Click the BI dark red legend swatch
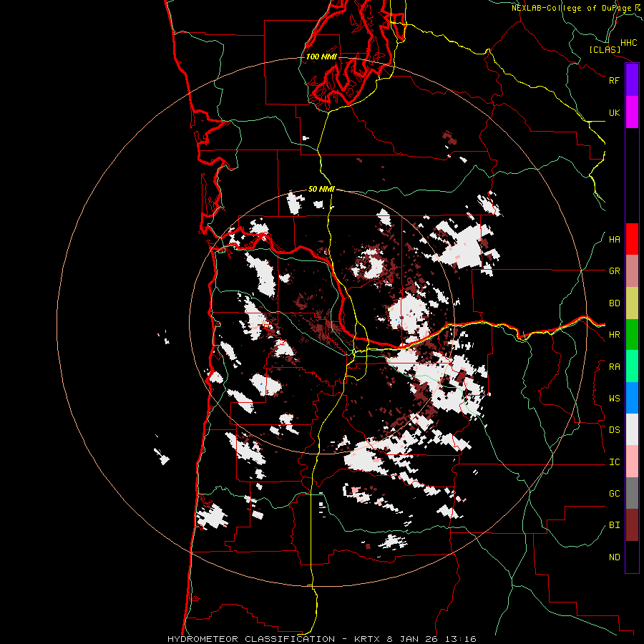644x644 pixels. click(x=632, y=525)
